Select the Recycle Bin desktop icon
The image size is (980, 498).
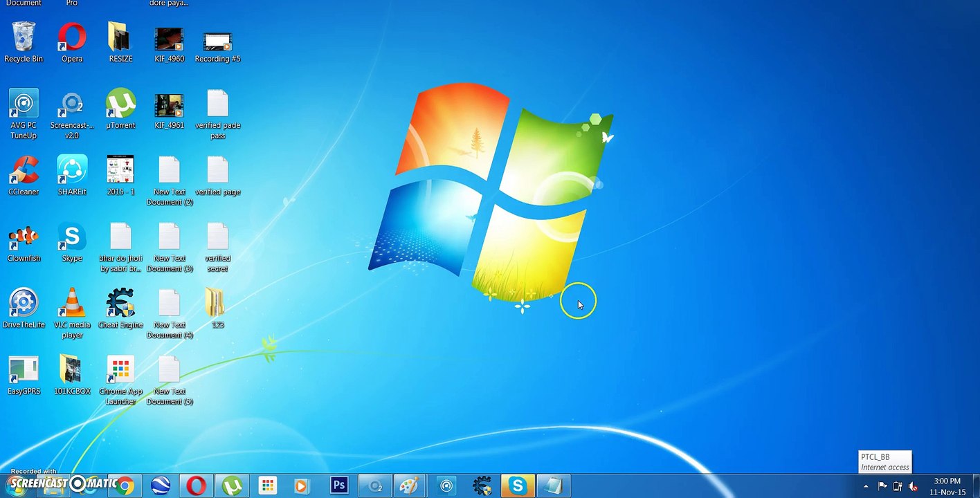coord(24,42)
